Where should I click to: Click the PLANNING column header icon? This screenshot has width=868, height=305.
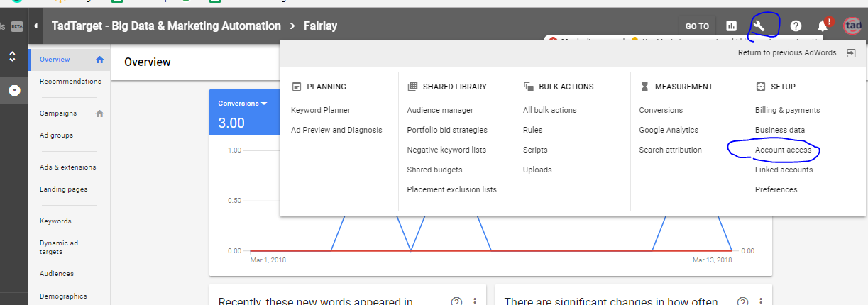coord(297,87)
